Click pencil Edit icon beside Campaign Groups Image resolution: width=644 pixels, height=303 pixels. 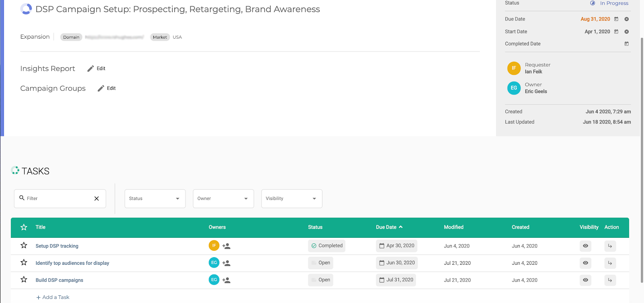tap(101, 88)
